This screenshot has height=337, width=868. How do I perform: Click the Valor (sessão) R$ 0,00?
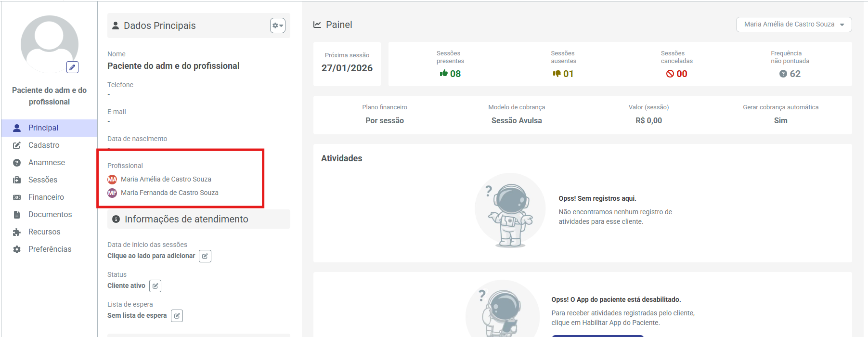click(648, 120)
